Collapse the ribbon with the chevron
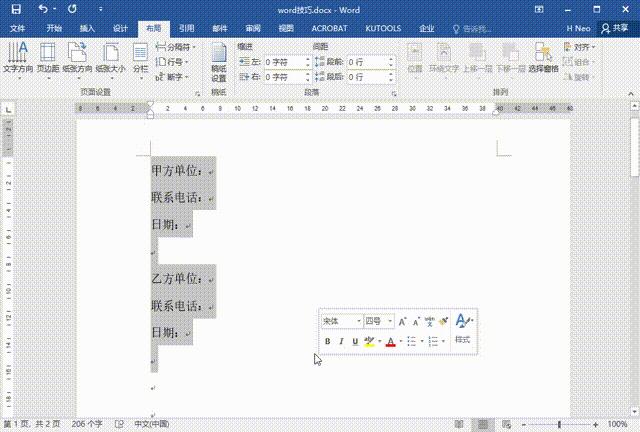Image resolution: width=640 pixels, height=432 pixels. pyautogui.click(x=631, y=94)
